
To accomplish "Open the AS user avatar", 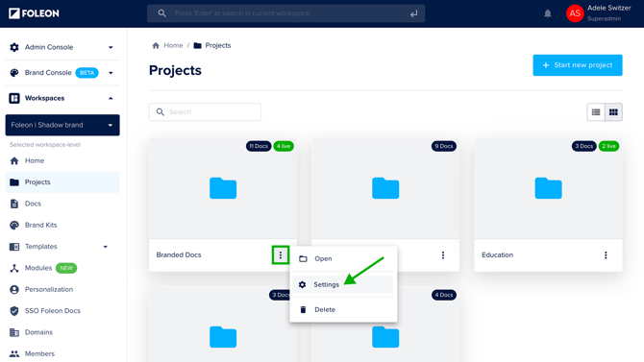I will [x=575, y=13].
